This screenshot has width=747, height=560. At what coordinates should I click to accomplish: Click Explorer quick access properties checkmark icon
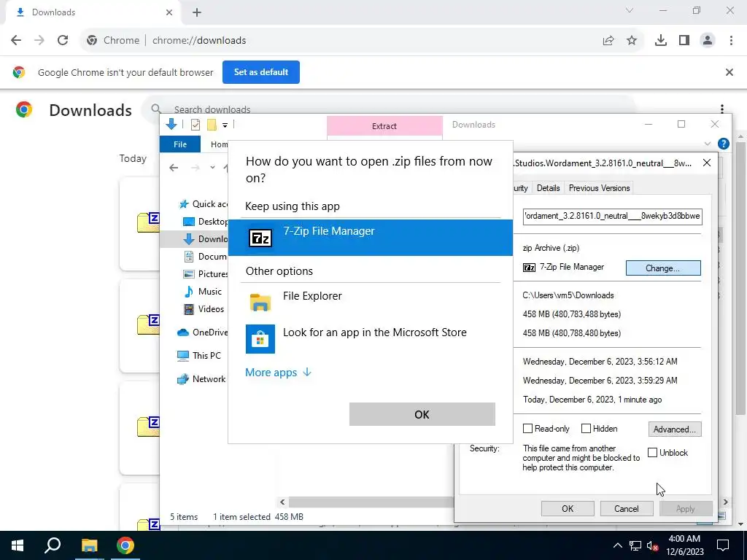pos(196,125)
